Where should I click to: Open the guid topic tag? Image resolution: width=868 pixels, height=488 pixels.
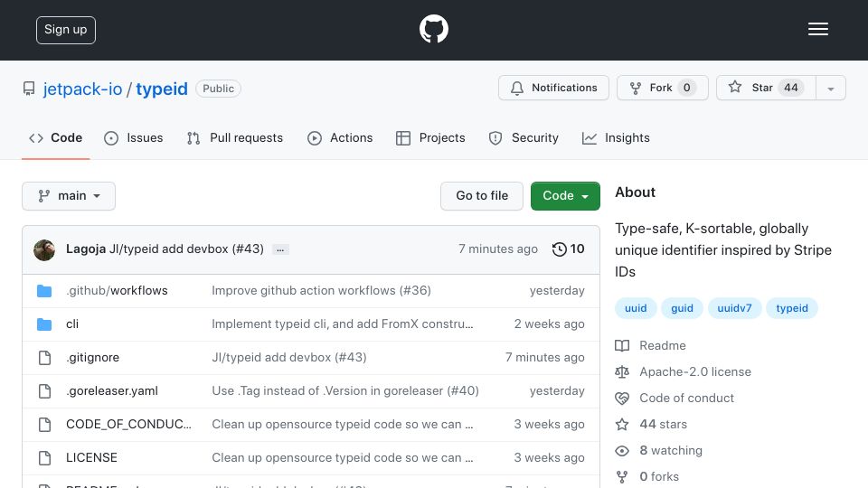[682, 308]
